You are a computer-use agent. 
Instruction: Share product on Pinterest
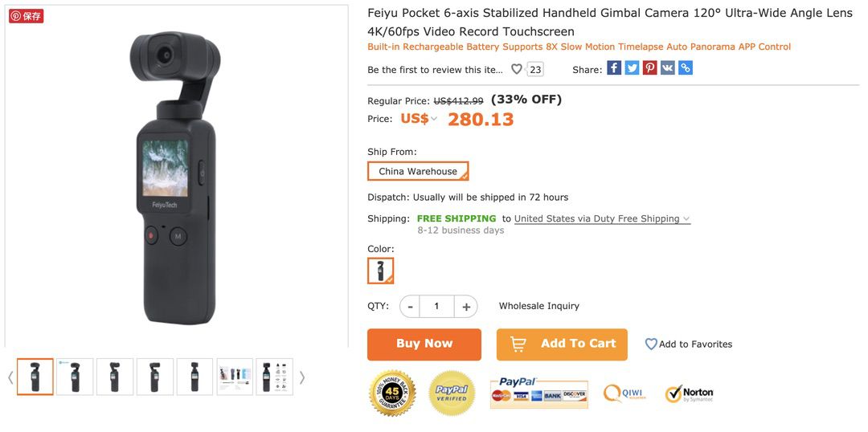click(649, 68)
